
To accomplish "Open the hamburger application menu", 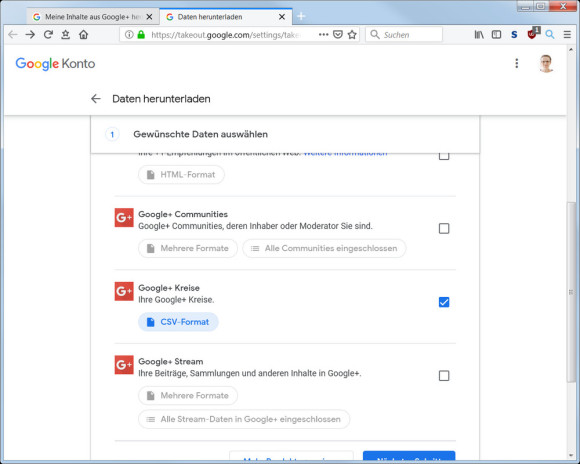I will pos(567,35).
